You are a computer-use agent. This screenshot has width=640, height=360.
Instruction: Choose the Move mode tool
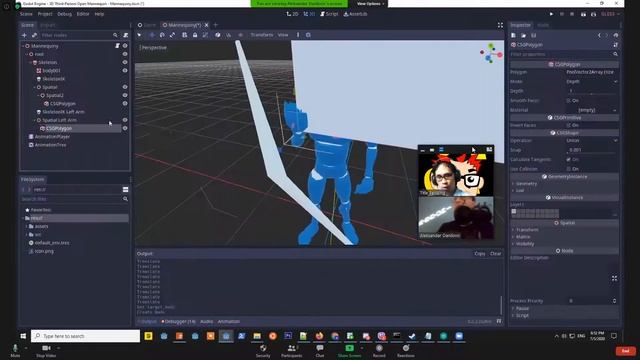pyautogui.click(x=152, y=35)
